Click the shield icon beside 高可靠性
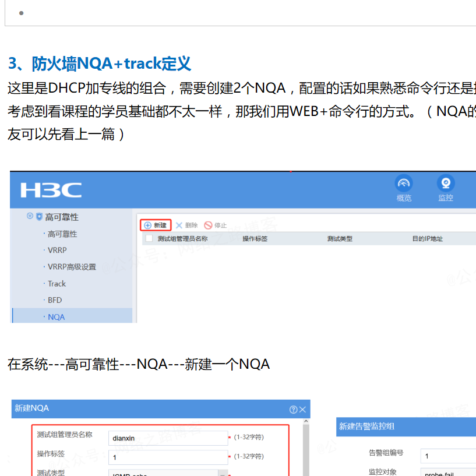 coord(39,217)
